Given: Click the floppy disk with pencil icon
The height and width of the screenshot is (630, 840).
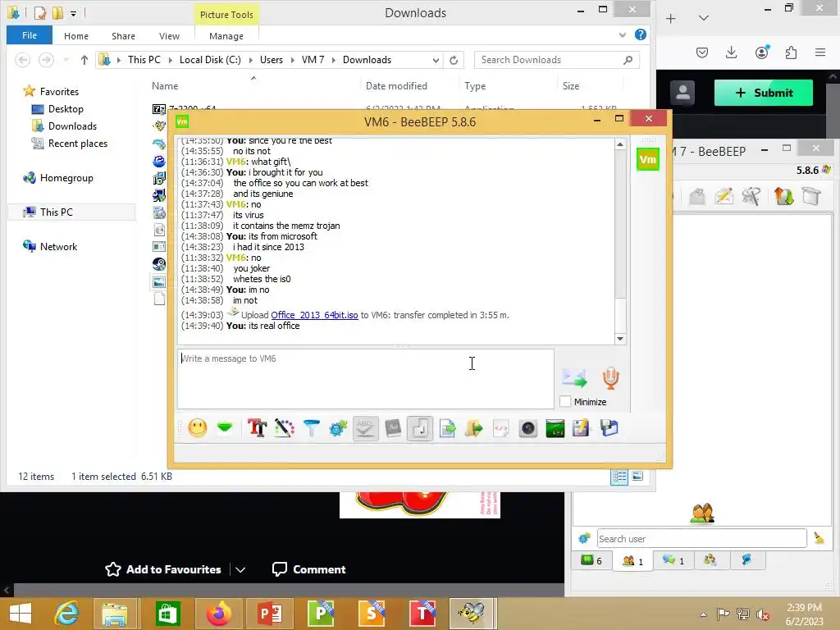Looking at the screenshot, I should click(582, 428).
